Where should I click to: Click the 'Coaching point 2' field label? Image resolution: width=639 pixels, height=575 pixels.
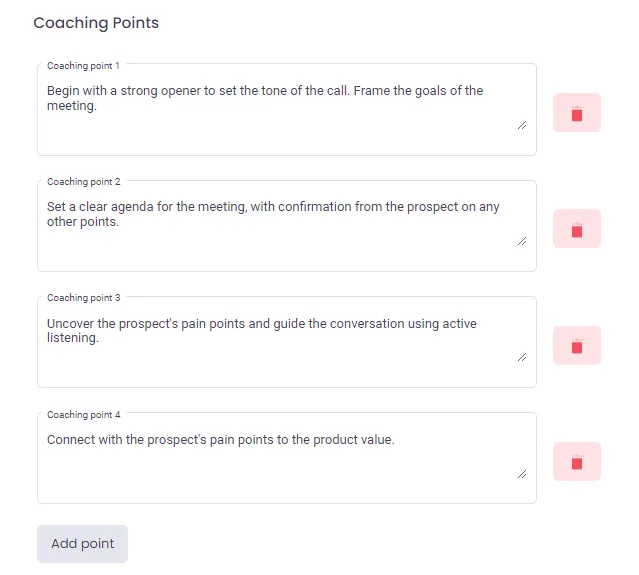pos(84,182)
